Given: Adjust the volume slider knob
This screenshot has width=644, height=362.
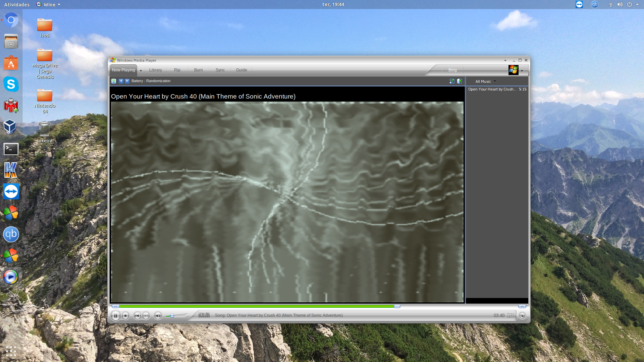Looking at the screenshot, I should click(x=172, y=316).
